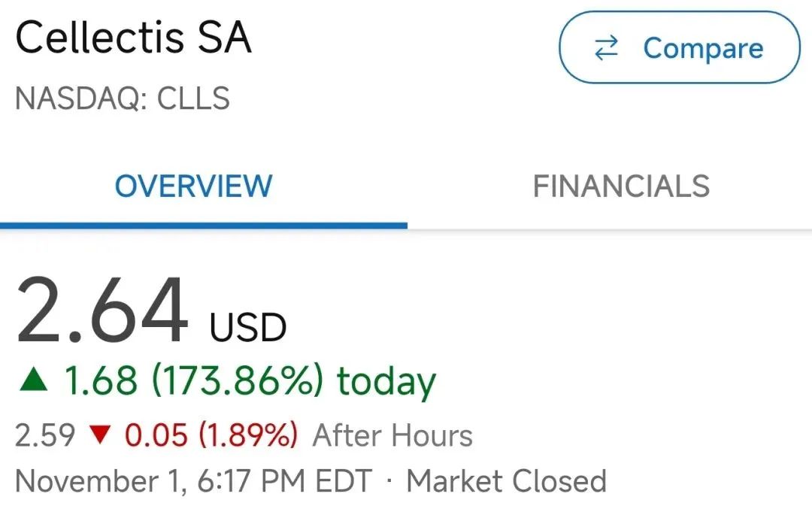Screen dimensions: 812x527
Task: Click the green 'today' label
Action: 386,381
